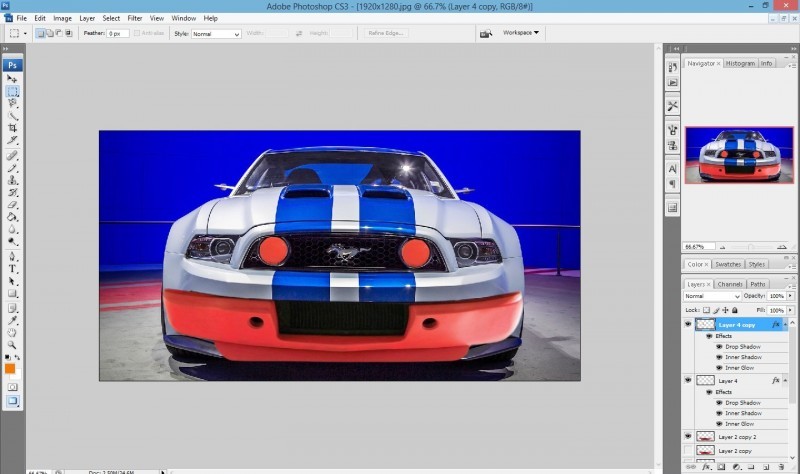Hide Layer 4 copy visibility eye

pos(688,324)
